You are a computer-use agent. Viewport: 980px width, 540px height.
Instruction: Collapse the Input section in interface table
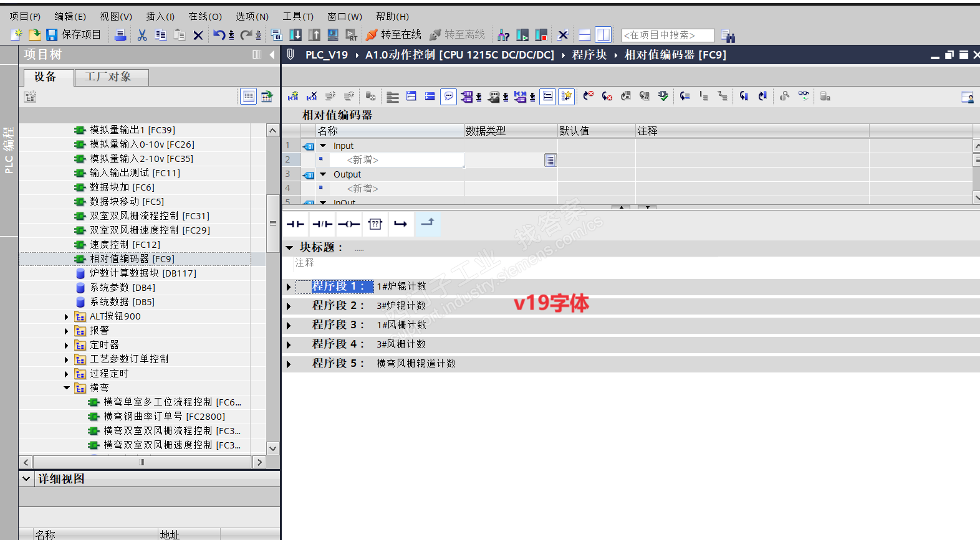click(x=323, y=146)
